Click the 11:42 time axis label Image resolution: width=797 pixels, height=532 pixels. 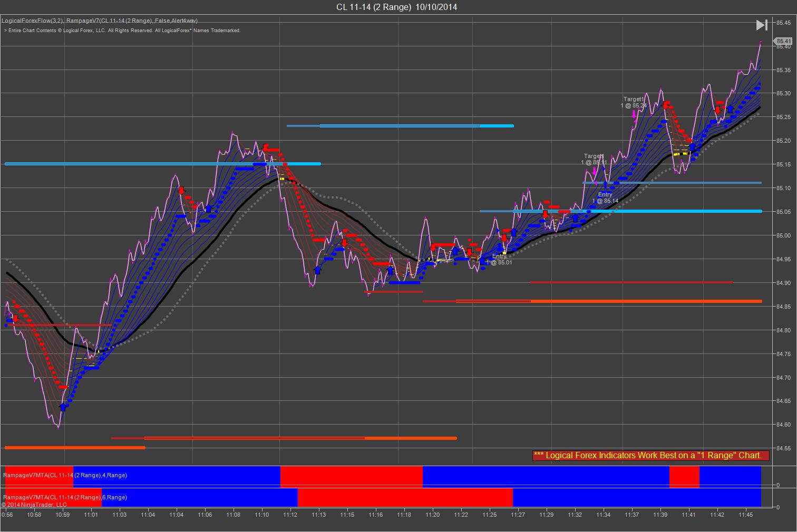pyautogui.click(x=717, y=515)
